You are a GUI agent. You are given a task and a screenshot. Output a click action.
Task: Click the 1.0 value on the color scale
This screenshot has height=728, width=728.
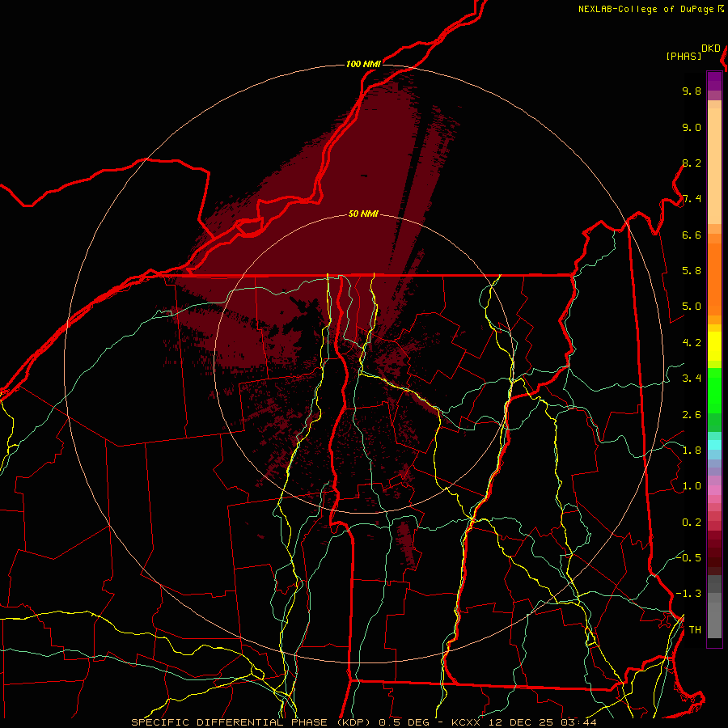tap(692, 486)
